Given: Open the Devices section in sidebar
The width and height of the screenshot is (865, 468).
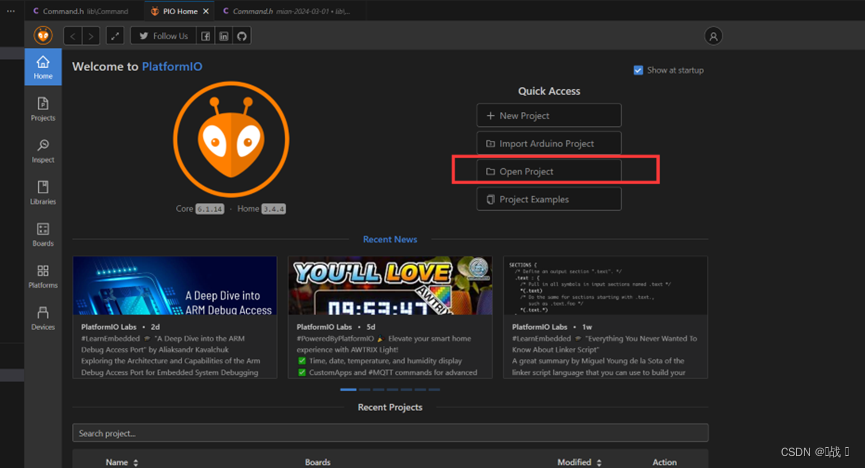Looking at the screenshot, I should (43, 318).
